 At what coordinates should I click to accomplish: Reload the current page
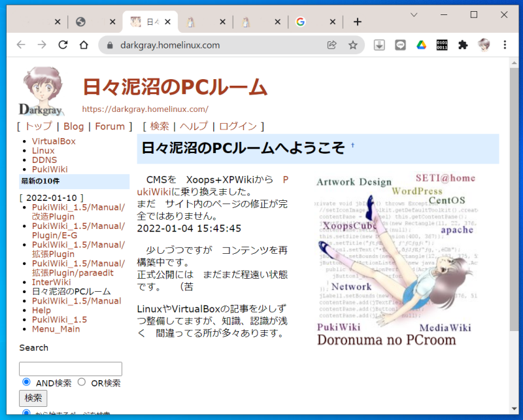click(x=63, y=44)
